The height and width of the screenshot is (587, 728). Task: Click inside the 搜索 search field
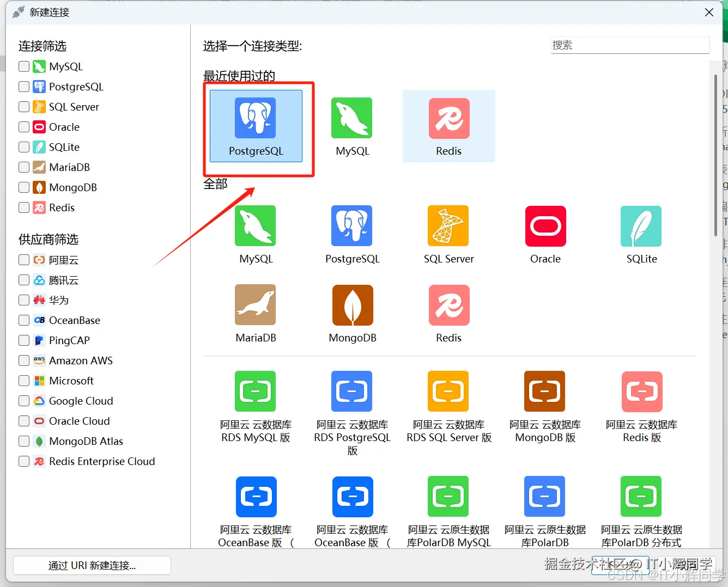(x=630, y=45)
